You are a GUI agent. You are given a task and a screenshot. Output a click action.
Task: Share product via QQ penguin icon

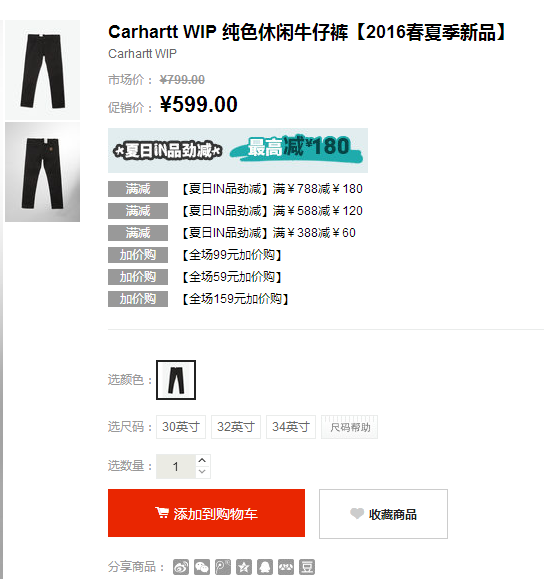coord(265,567)
